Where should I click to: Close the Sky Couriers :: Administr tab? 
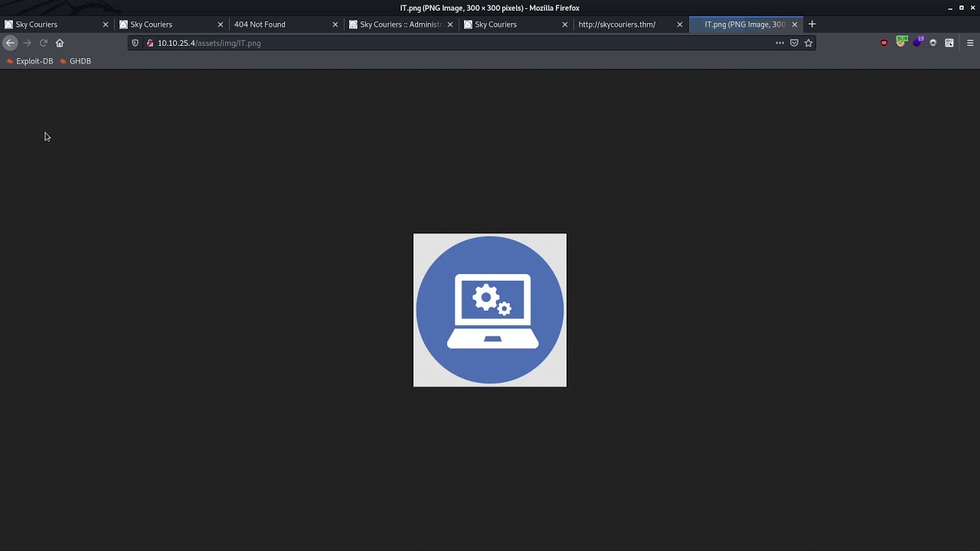point(450,24)
